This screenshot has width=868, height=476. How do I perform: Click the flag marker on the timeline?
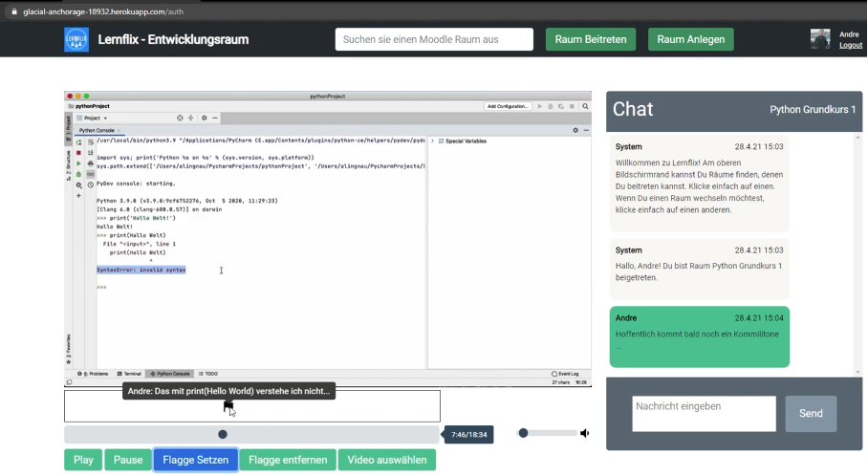(x=228, y=407)
